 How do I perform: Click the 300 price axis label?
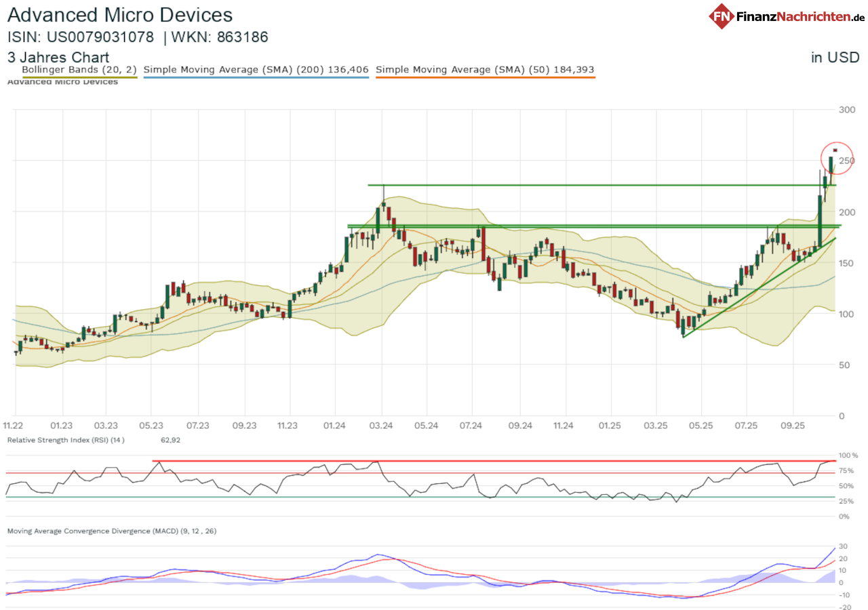(x=848, y=110)
